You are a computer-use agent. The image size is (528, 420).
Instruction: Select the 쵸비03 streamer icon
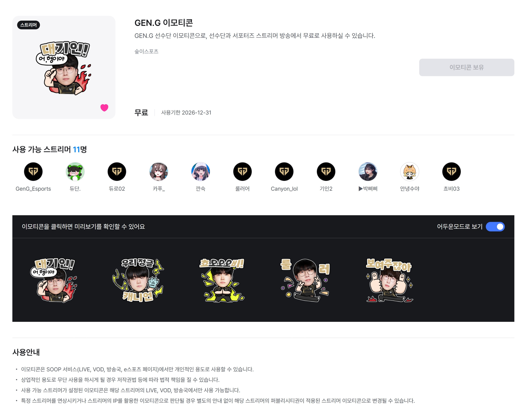coord(452,171)
